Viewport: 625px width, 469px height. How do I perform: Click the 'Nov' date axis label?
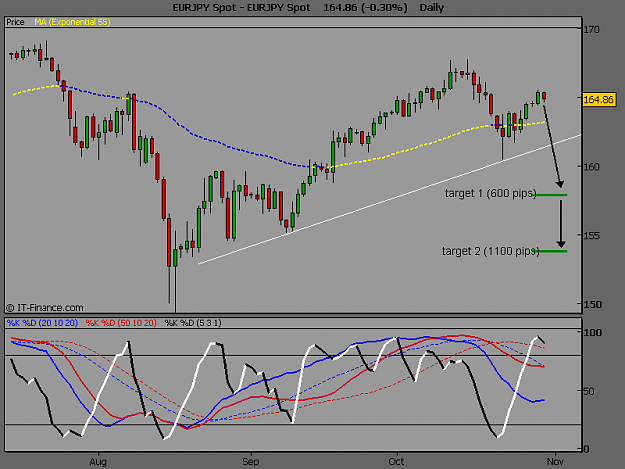coord(555,461)
